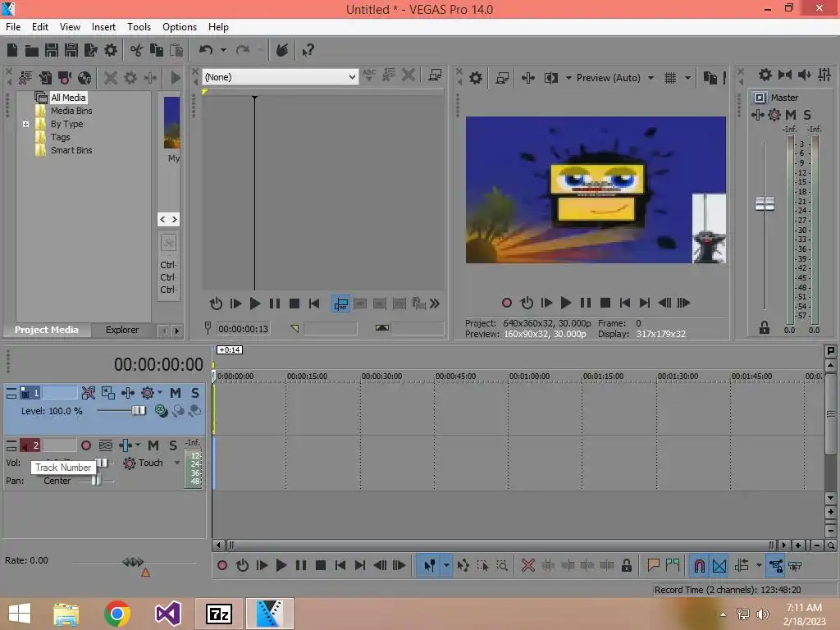Screen dimensions: 840x630
Task: Mute audio track 2 with M button
Action: point(153,445)
